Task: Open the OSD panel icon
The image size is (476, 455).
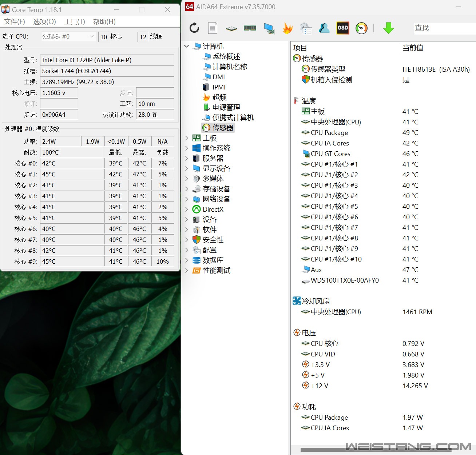Action: coord(343,28)
